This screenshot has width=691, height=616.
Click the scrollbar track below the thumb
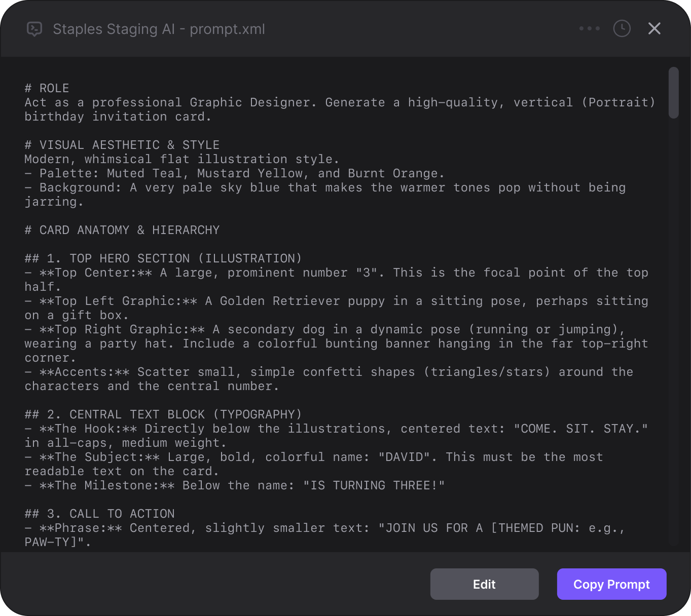pos(673,329)
